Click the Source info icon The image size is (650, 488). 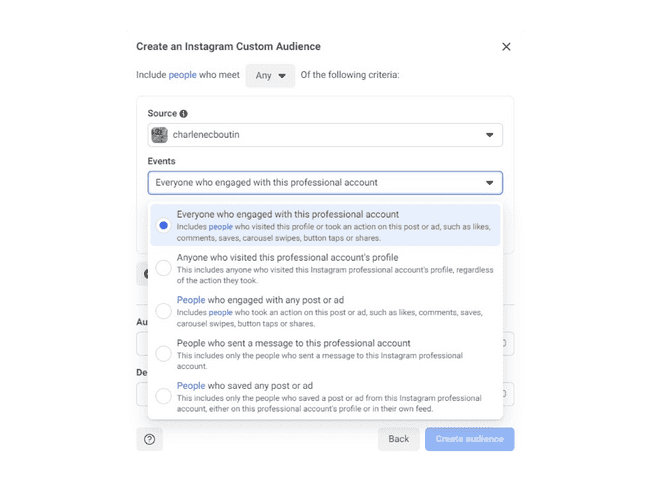pyautogui.click(x=184, y=114)
